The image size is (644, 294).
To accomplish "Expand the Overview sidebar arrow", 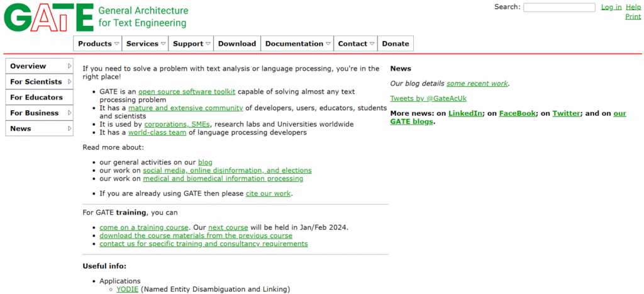I will [69, 66].
